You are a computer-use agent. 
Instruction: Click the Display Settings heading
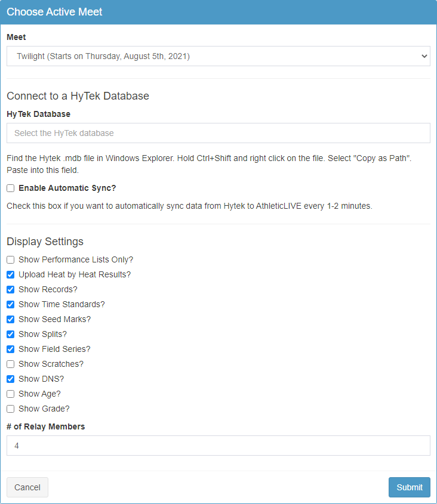pyautogui.click(x=45, y=242)
